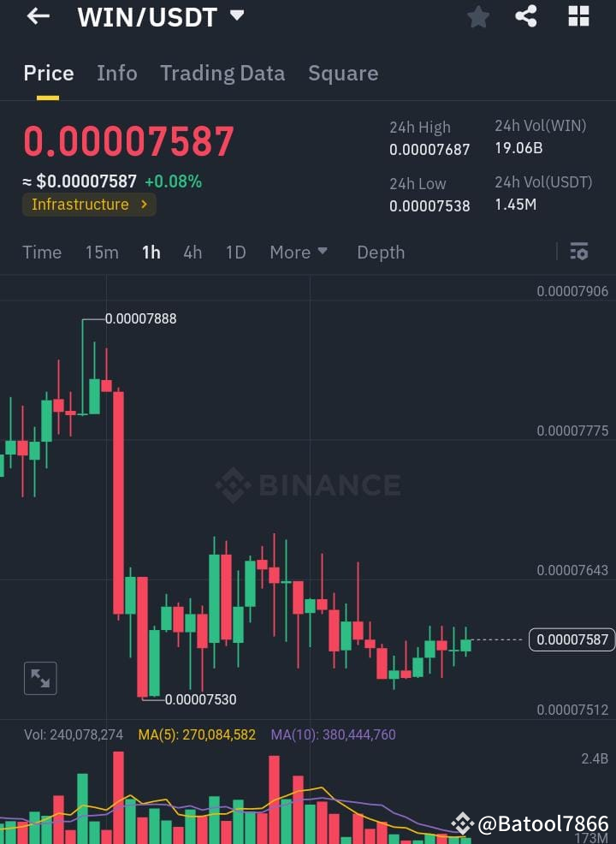Expand the WIN/USDT pair dropdown

237,15
